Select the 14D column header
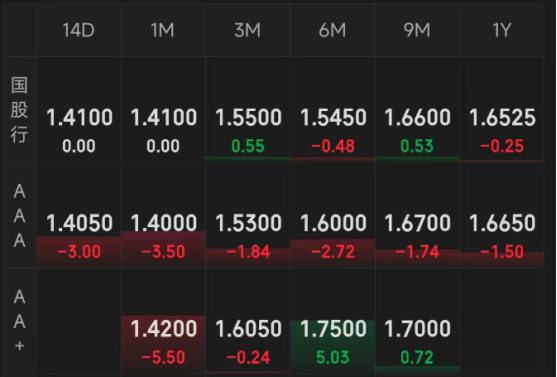 coord(79,30)
